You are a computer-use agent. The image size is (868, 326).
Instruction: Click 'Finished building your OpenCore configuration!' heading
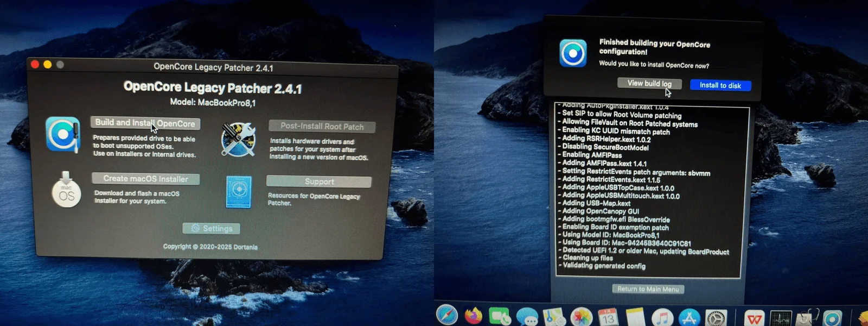pos(655,47)
